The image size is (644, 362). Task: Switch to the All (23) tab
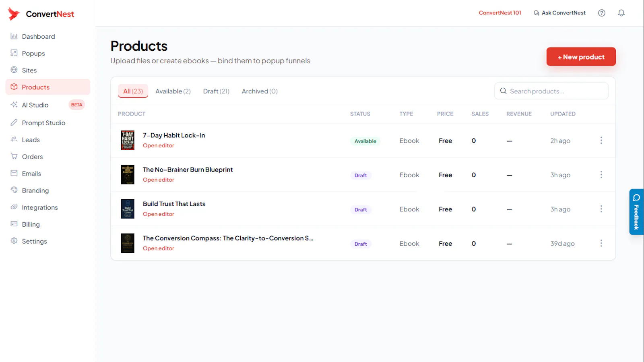133,91
